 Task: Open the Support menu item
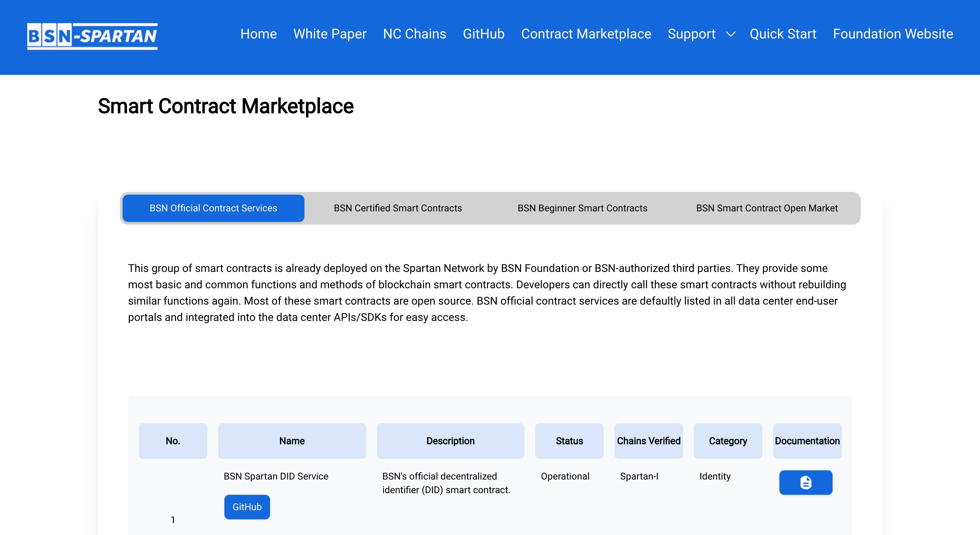tap(691, 34)
